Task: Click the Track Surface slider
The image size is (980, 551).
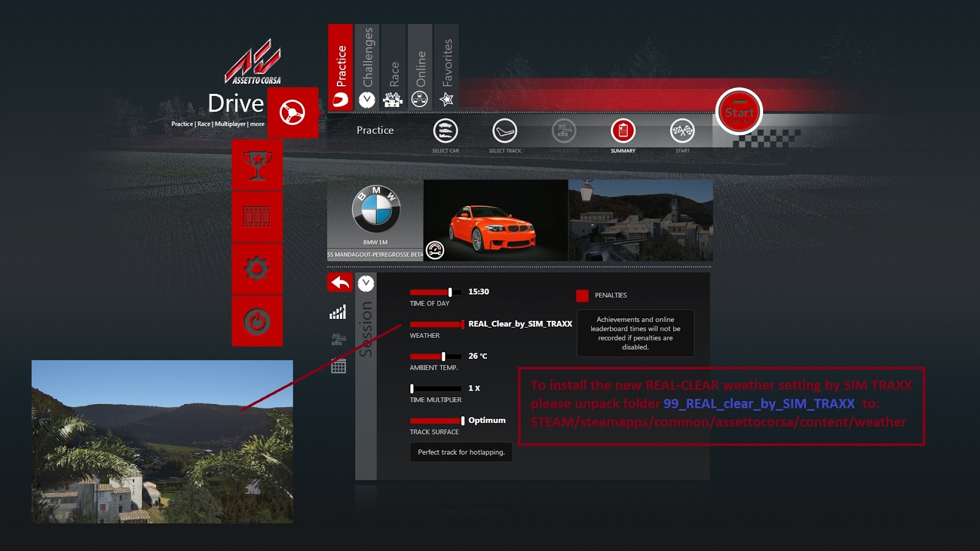Action: tap(437, 421)
